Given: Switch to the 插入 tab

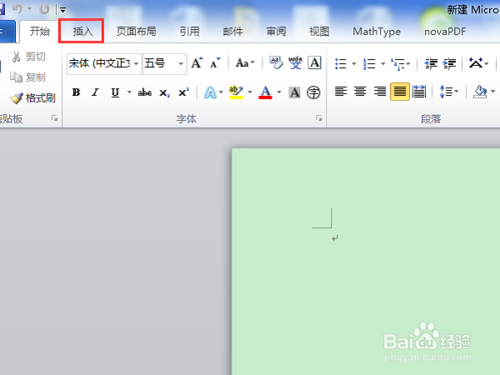Looking at the screenshot, I should pos(82,31).
